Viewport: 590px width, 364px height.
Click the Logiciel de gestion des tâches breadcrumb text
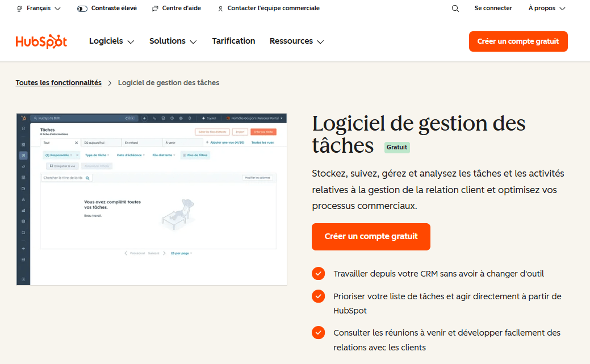tap(169, 83)
